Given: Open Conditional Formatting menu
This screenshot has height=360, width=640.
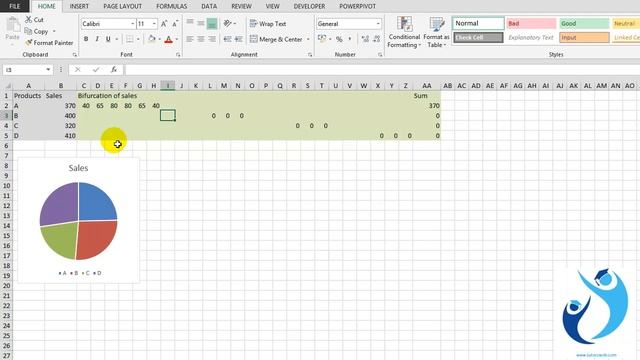Looking at the screenshot, I should pyautogui.click(x=404, y=33).
